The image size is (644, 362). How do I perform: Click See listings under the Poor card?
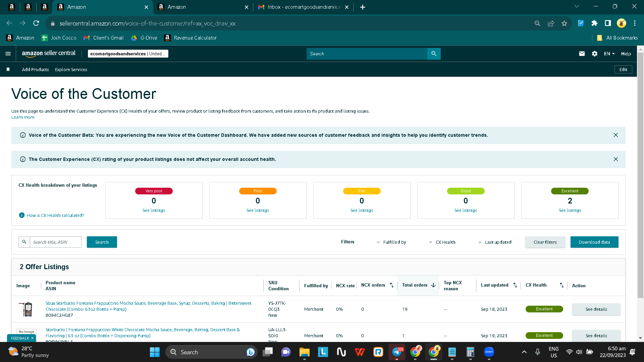pyautogui.click(x=258, y=210)
